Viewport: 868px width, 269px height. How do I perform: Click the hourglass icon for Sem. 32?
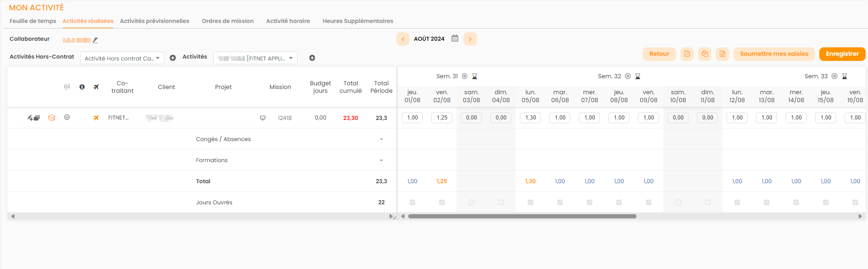tap(637, 76)
